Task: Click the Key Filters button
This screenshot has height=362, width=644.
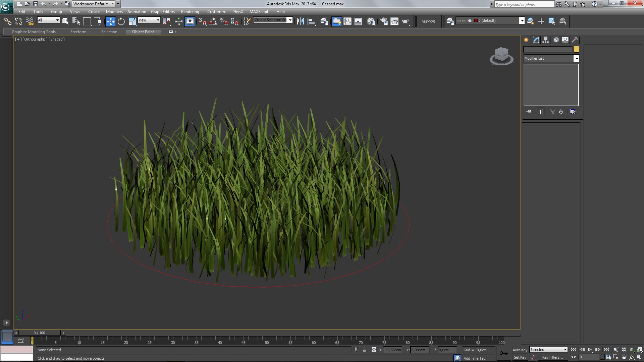Action: click(x=552, y=357)
